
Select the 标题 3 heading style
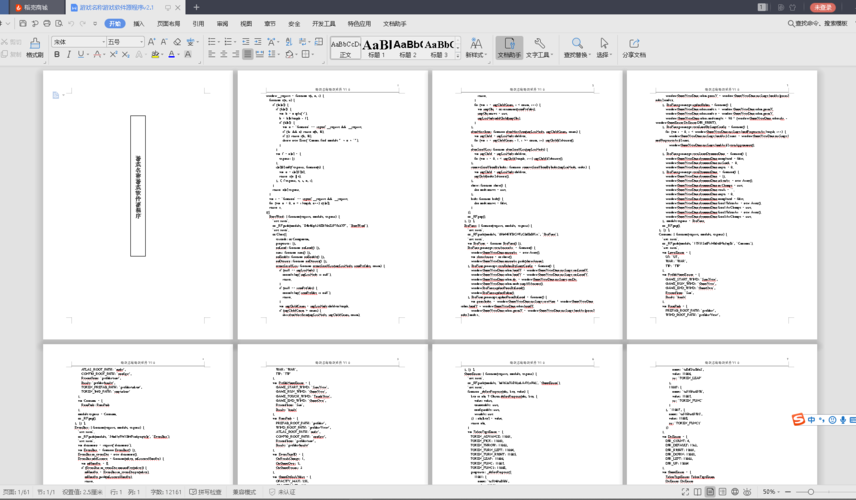click(439, 48)
